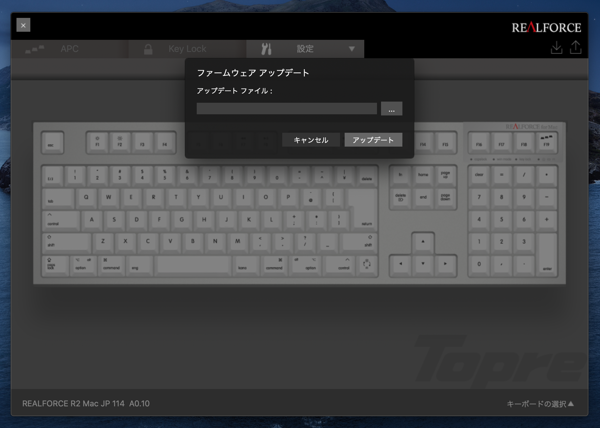This screenshot has width=600, height=428.
Task: Close the app with the X button
Action: coord(23,25)
